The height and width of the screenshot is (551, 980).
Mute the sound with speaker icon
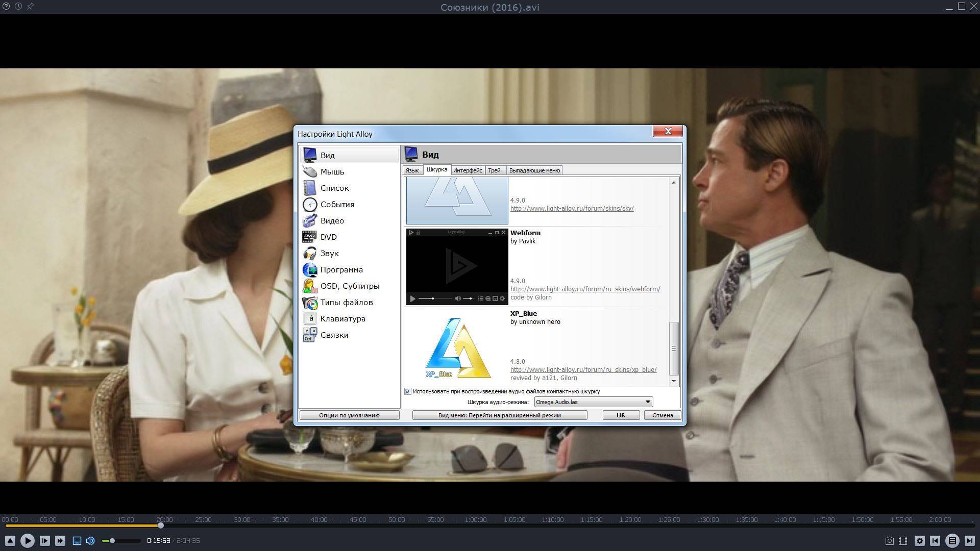pyautogui.click(x=90, y=541)
